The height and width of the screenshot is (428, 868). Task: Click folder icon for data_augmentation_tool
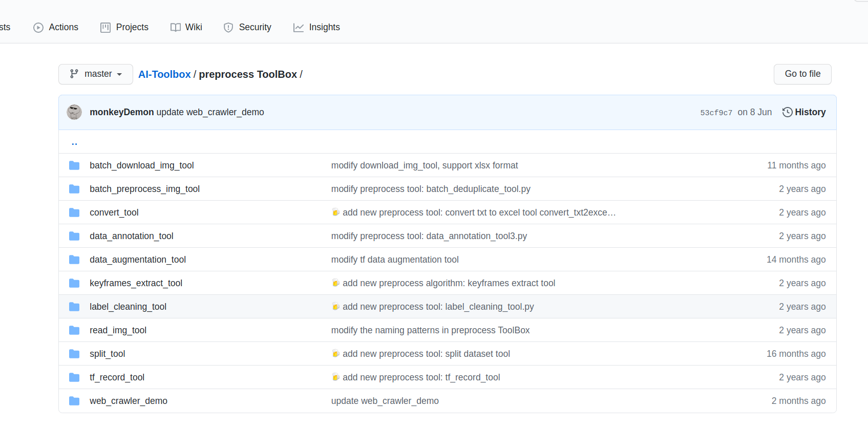pos(74,260)
